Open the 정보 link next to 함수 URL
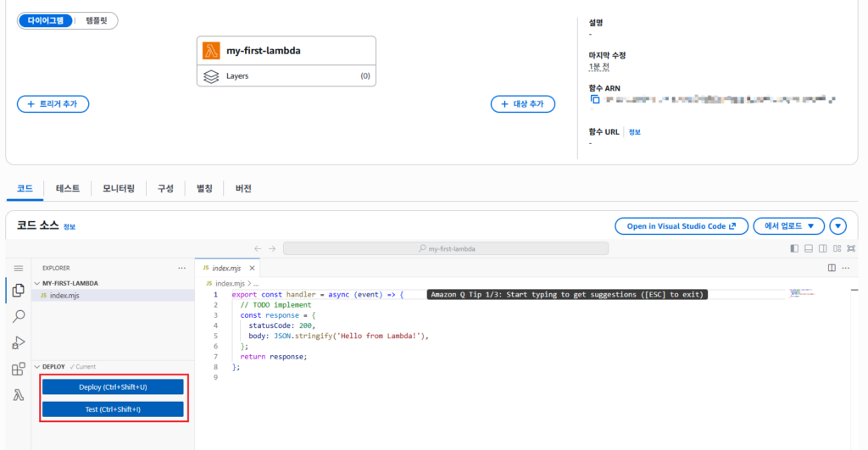The width and height of the screenshot is (868, 450). 634,132
